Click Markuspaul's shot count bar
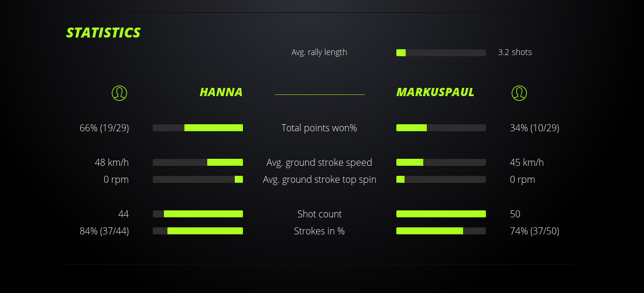This screenshot has height=293, width=644. pyautogui.click(x=441, y=214)
